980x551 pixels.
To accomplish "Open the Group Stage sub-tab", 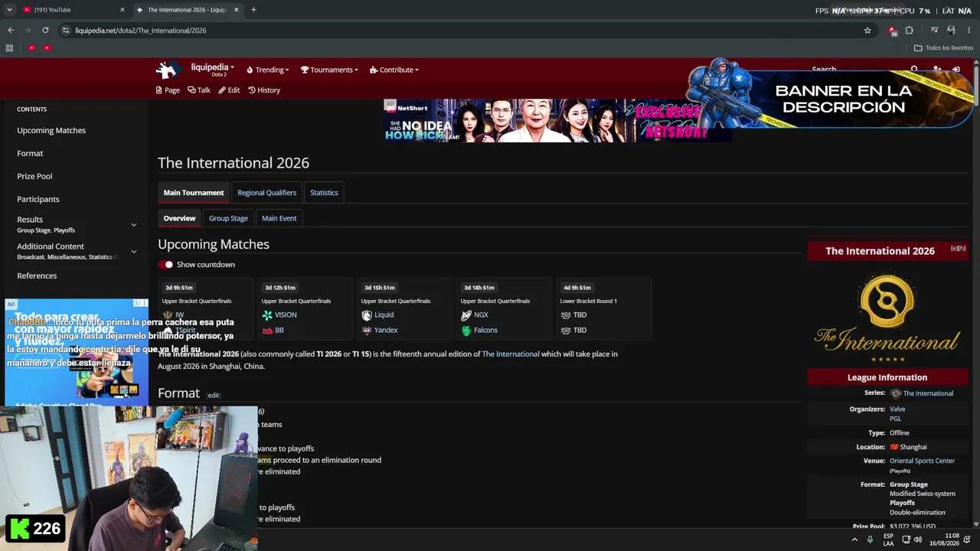I will coord(228,218).
